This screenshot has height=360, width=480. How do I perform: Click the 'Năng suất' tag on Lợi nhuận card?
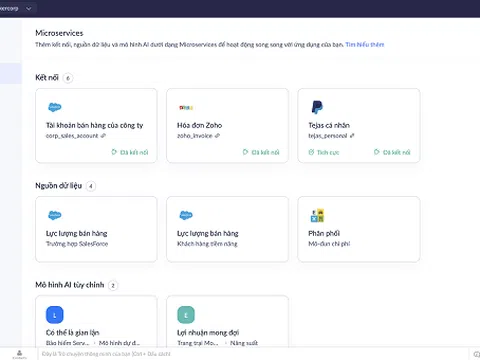click(244, 343)
